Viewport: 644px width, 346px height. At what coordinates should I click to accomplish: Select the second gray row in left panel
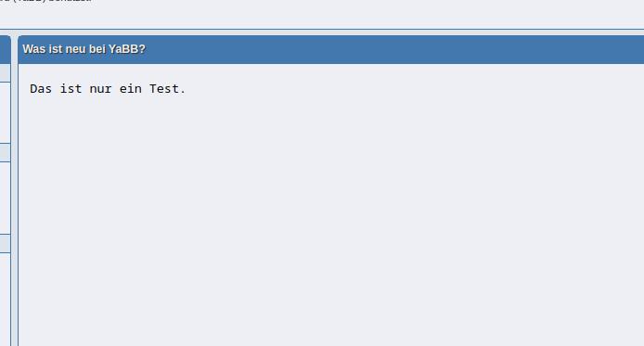click(x=5, y=152)
